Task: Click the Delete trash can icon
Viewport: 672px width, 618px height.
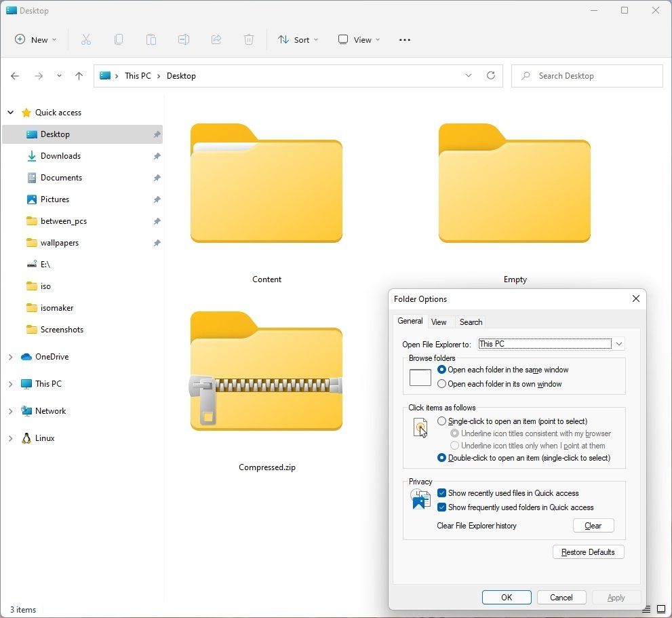Action: 249,40
